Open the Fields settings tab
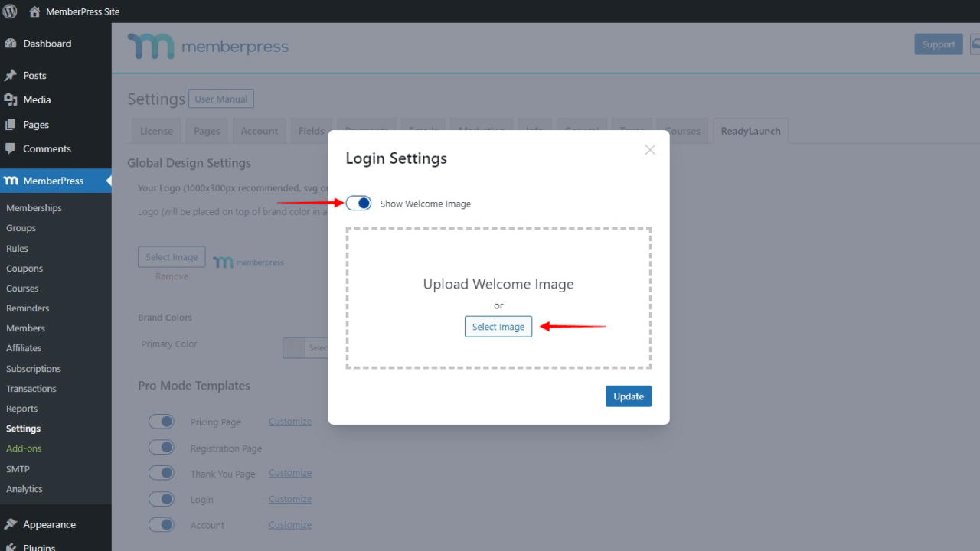Image resolution: width=980 pixels, height=551 pixels. (x=311, y=131)
